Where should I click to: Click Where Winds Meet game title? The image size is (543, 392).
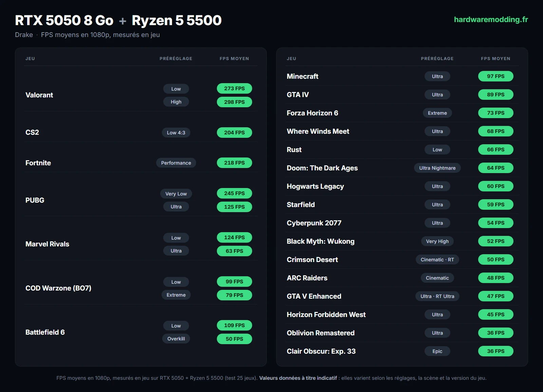318,131
